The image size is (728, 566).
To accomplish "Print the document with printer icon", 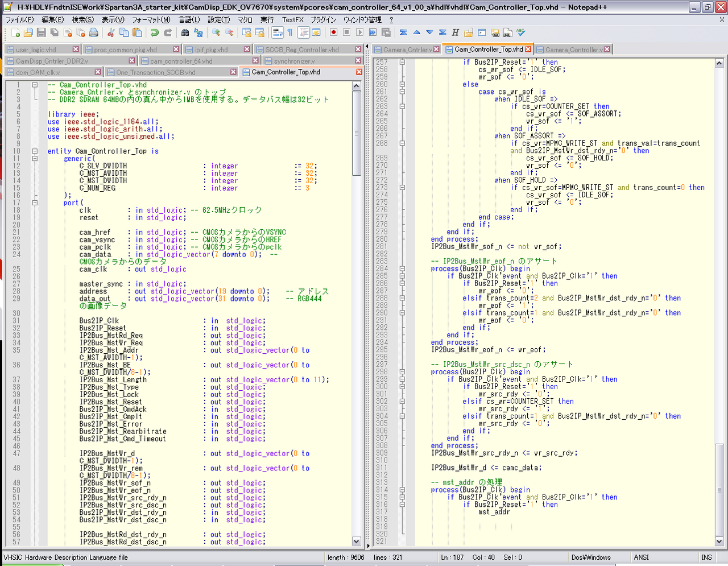I will click(93, 32).
